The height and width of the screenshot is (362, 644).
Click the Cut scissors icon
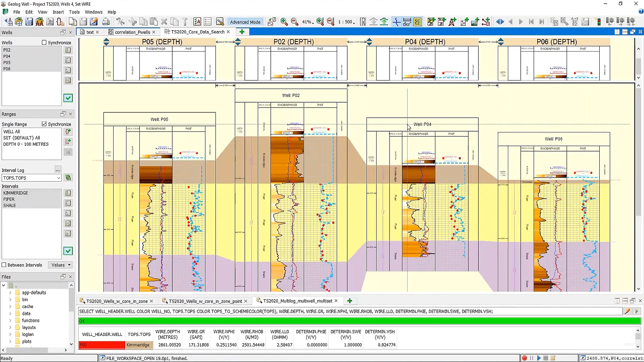pyautogui.click(x=133, y=22)
